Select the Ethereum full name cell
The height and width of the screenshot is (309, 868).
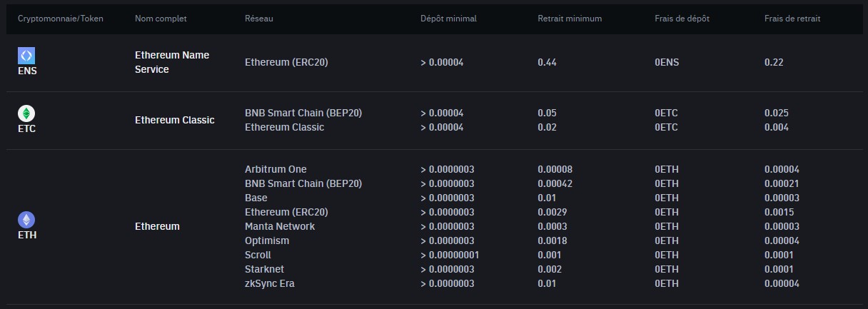click(157, 226)
